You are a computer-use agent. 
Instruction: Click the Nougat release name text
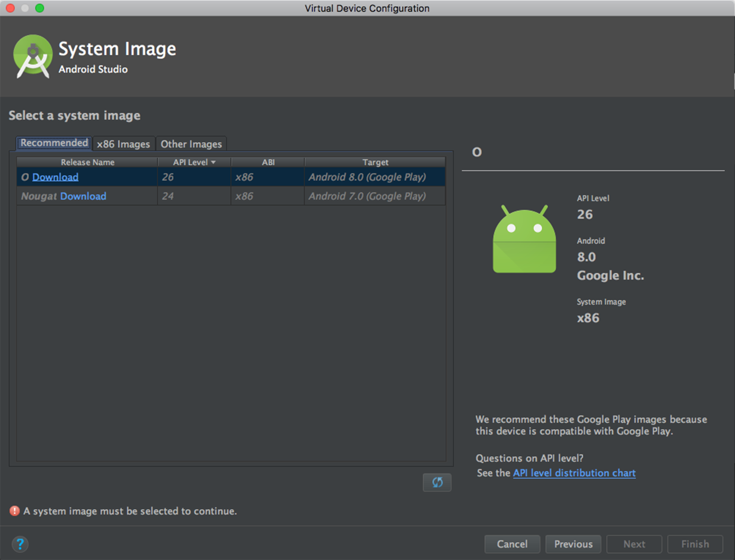(39, 196)
